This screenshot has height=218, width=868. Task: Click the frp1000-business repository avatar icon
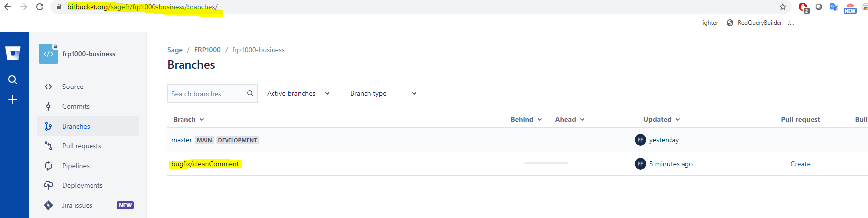pyautogui.click(x=48, y=54)
